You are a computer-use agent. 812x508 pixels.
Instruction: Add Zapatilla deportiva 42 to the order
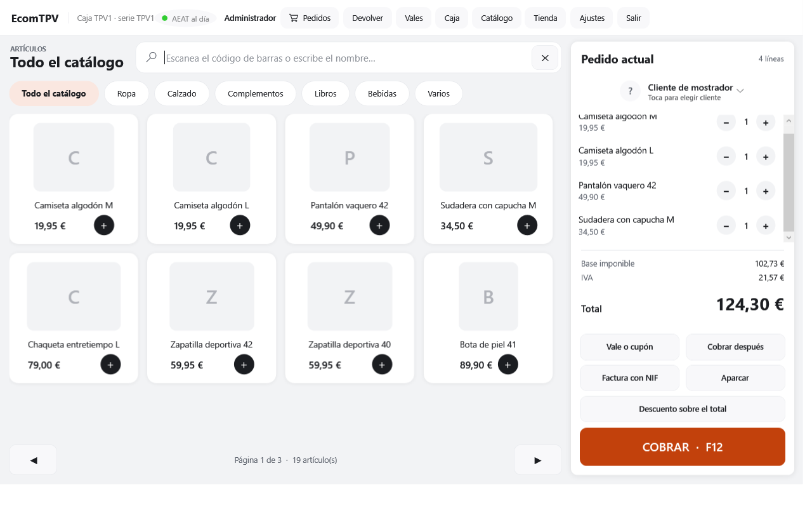click(x=244, y=364)
